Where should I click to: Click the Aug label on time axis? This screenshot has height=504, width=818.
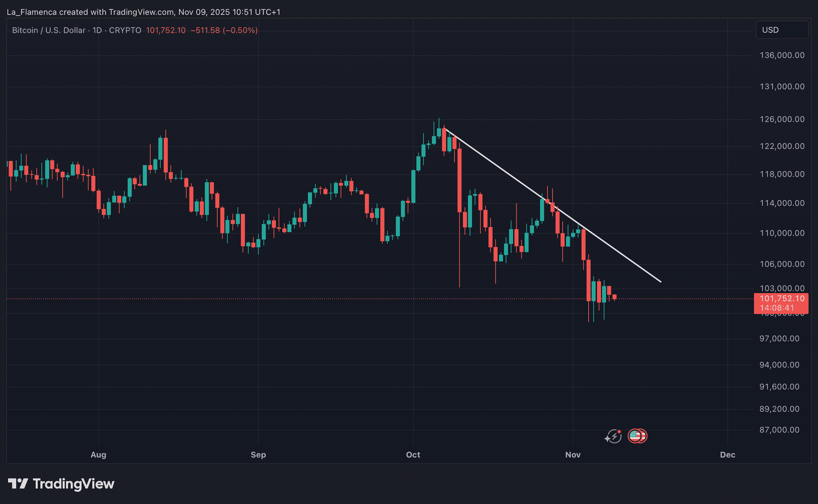pyautogui.click(x=98, y=455)
